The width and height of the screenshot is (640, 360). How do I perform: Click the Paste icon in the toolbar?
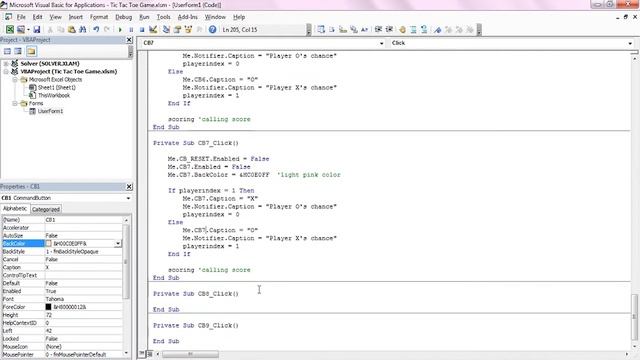click(71, 29)
